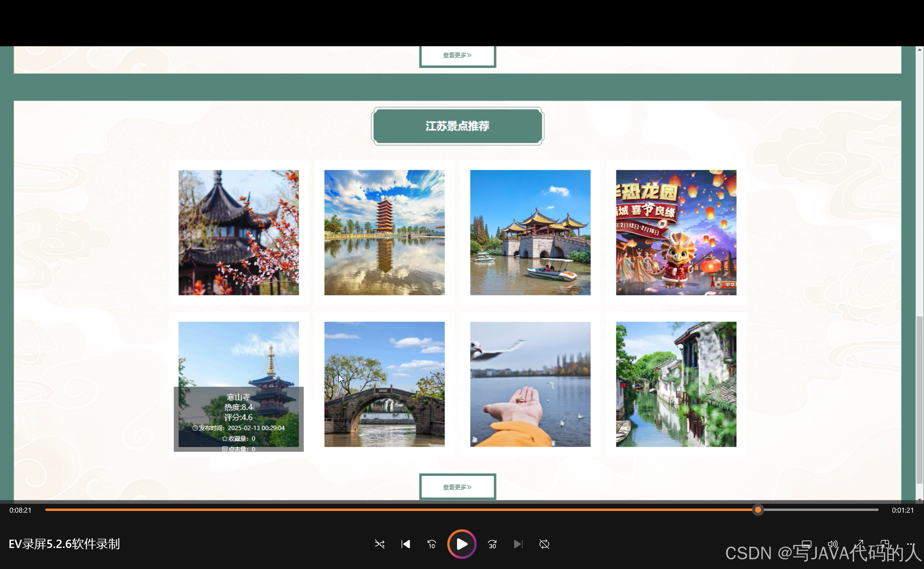Open the hand feeding seagulls photo
The width and height of the screenshot is (924, 569).
[530, 384]
